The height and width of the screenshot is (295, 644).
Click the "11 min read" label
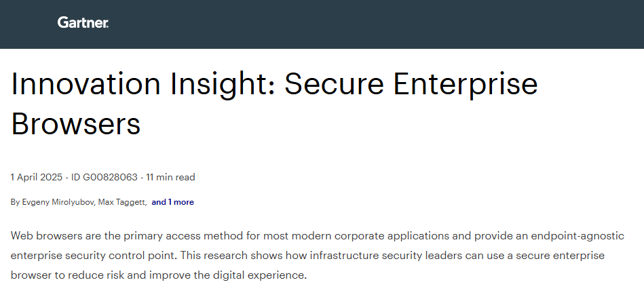click(170, 177)
